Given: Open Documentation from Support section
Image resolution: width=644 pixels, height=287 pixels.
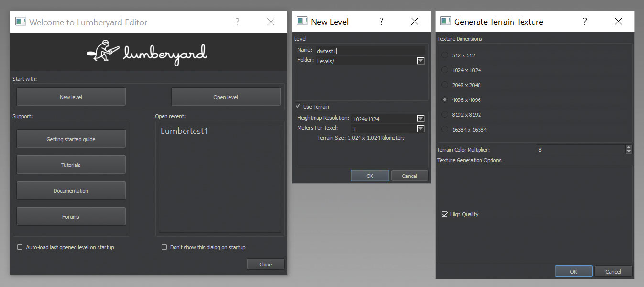Looking at the screenshot, I should 71,190.
